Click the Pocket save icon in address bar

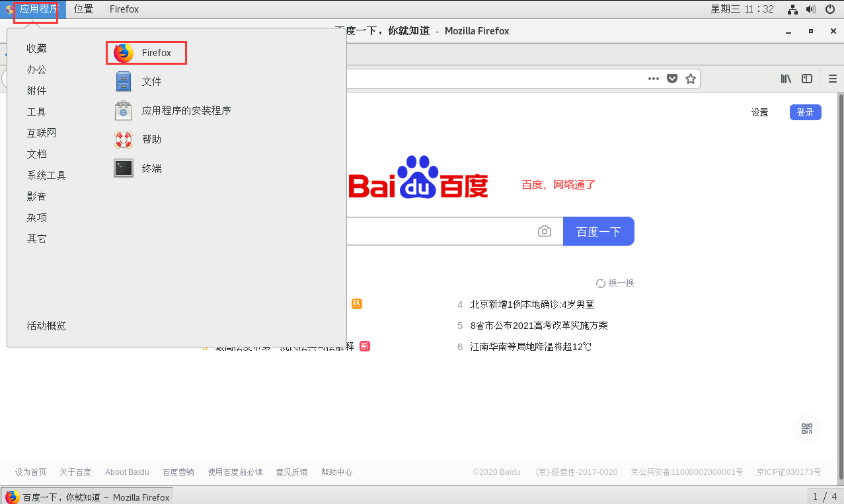pos(672,79)
